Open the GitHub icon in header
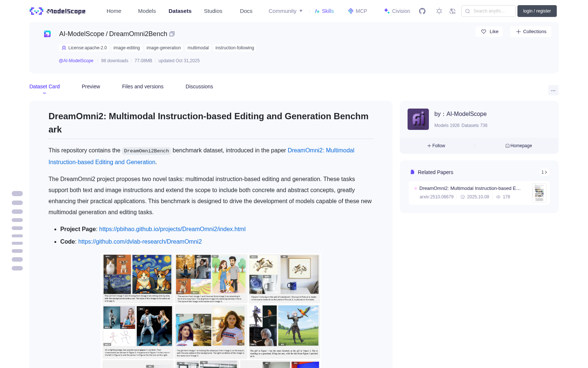588x368 pixels. coord(422,11)
